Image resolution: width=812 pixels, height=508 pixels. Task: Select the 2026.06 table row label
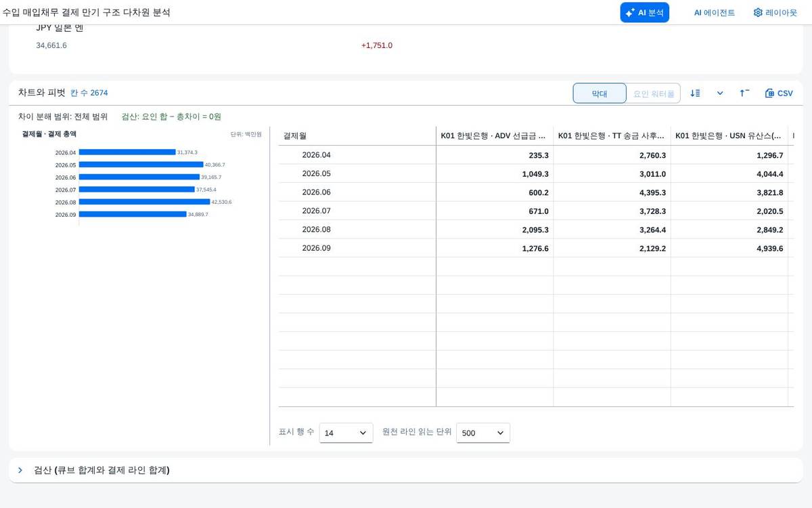coord(317,192)
